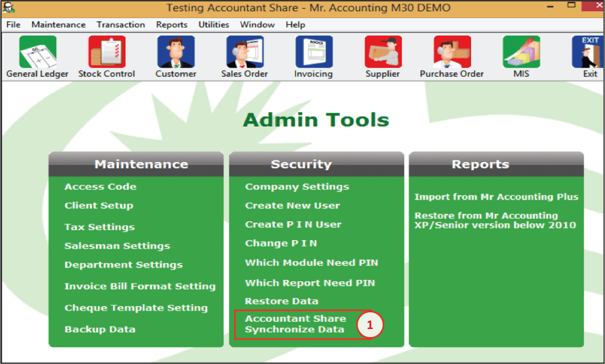Open Which Report Need PIN
Screen dimensions: 605x364
310,283
